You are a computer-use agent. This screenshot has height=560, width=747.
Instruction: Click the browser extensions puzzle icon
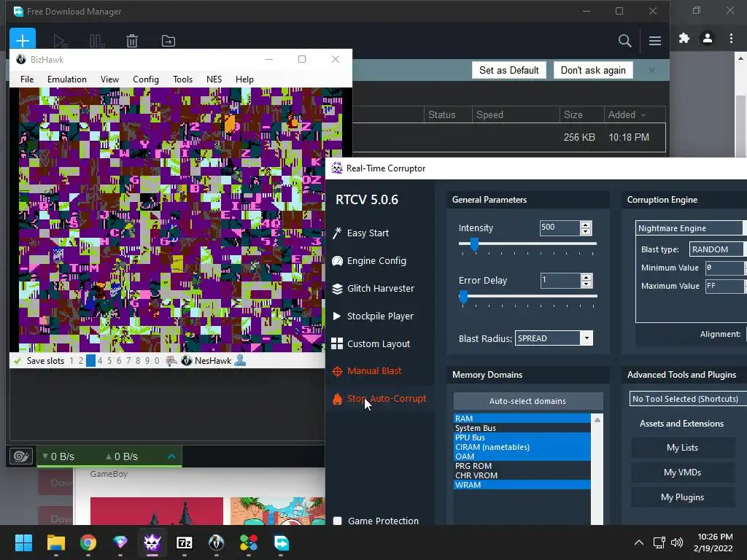tap(684, 38)
